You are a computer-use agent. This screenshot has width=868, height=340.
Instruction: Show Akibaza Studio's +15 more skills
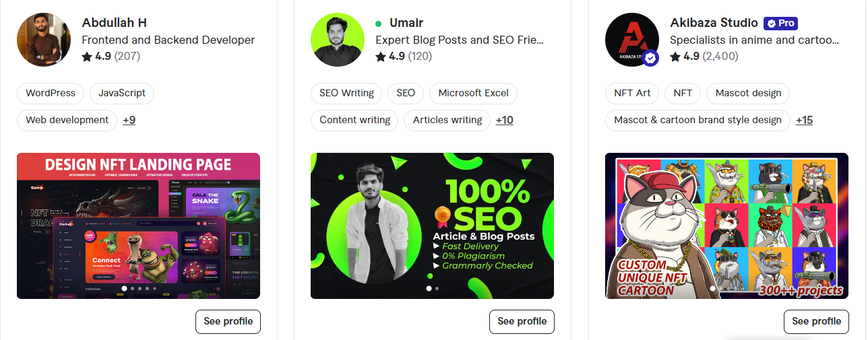coord(804,120)
